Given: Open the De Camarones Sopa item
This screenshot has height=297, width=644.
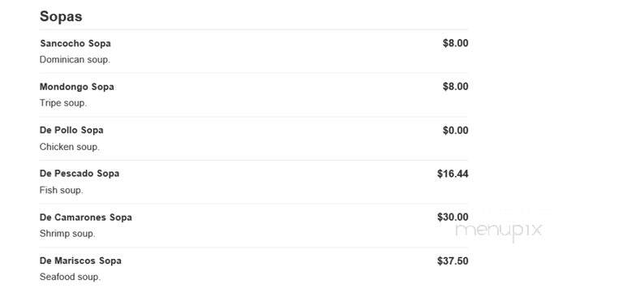Looking at the screenshot, I should click(x=86, y=217).
